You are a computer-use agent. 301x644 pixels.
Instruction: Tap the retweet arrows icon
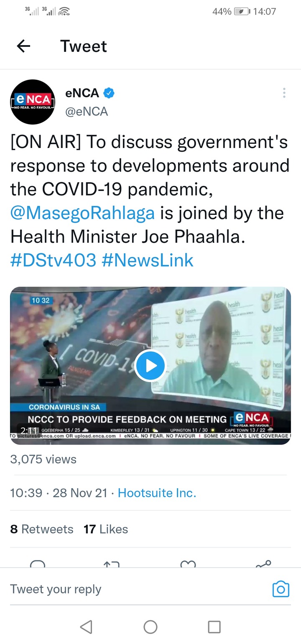pos(111,564)
